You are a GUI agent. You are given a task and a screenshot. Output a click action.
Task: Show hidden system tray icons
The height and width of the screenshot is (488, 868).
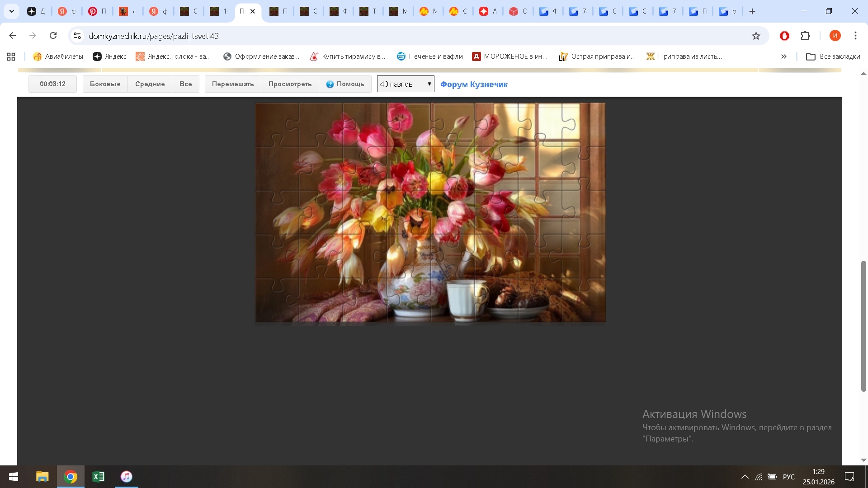pos(745,477)
